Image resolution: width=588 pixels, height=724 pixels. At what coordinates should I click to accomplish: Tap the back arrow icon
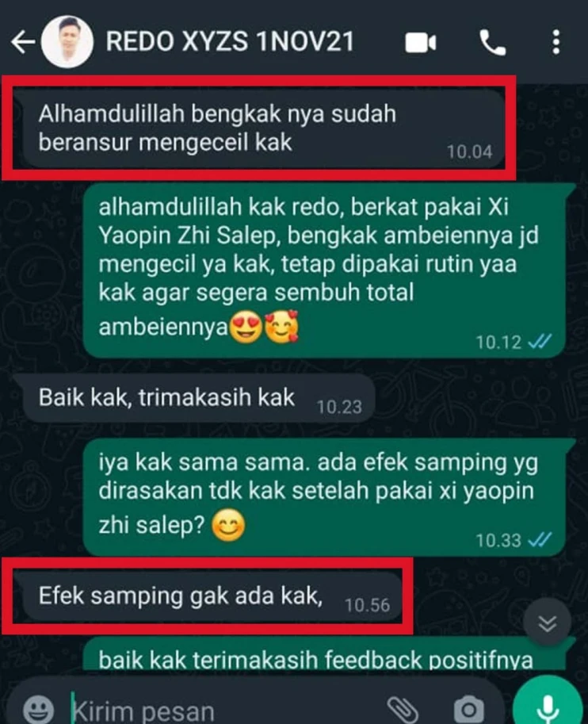23,42
